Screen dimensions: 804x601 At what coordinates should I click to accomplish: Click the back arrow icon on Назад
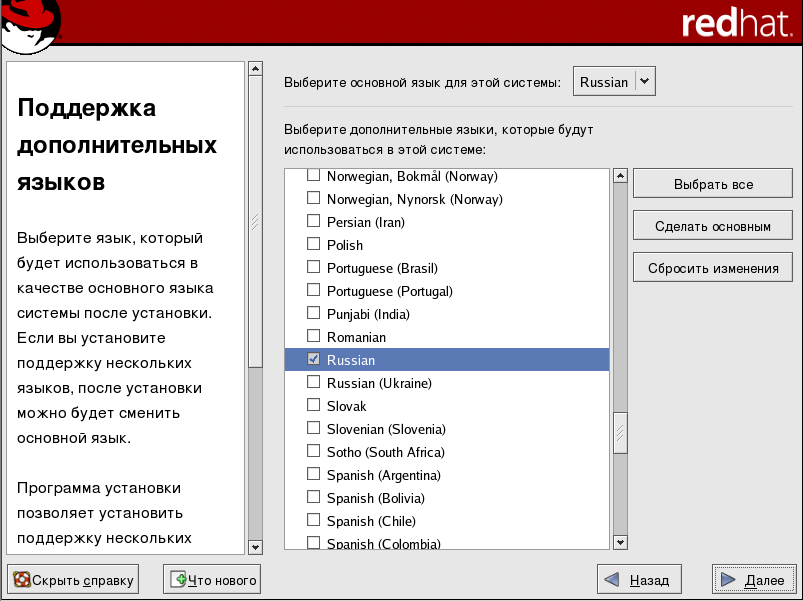pos(612,579)
